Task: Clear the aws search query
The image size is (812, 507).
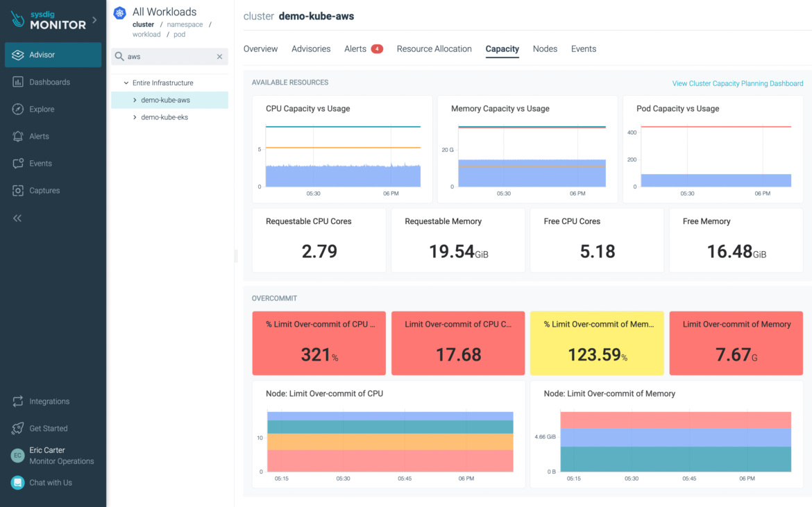Action: (x=219, y=56)
